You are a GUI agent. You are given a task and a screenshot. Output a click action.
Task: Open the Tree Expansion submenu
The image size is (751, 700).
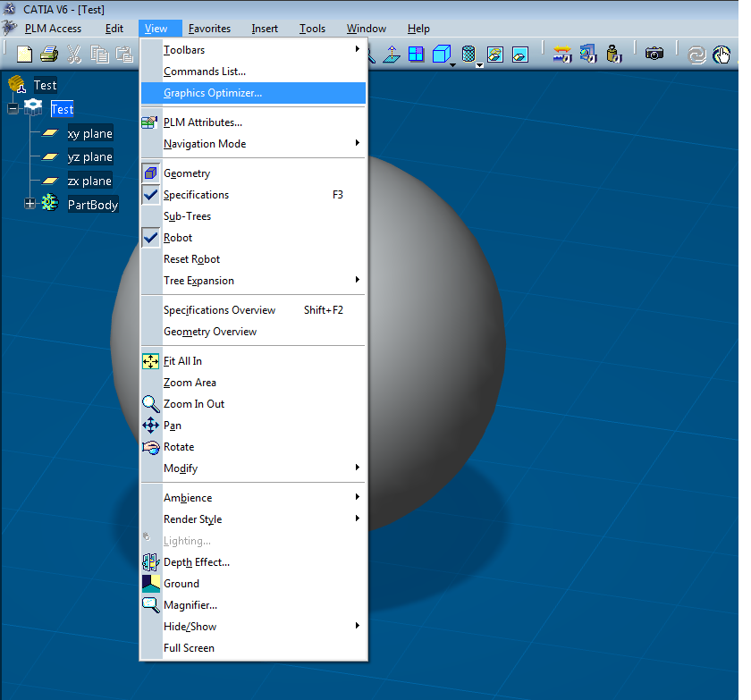pyautogui.click(x=253, y=281)
